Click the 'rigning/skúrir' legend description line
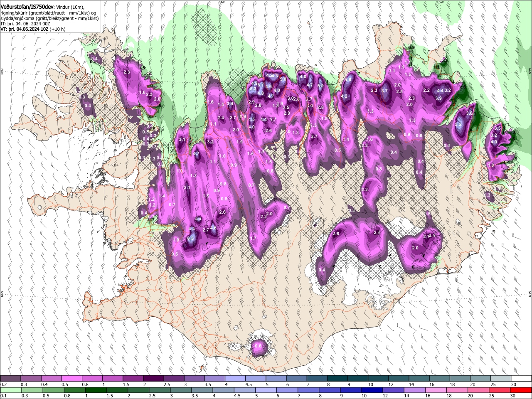 (48, 12)
